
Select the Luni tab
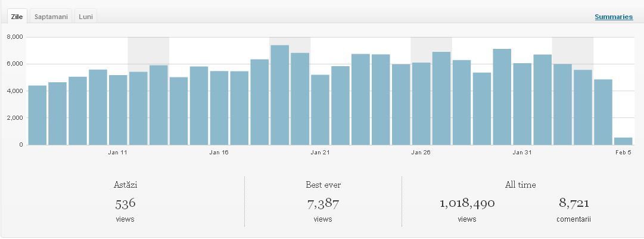pyautogui.click(x=86, y=17)
